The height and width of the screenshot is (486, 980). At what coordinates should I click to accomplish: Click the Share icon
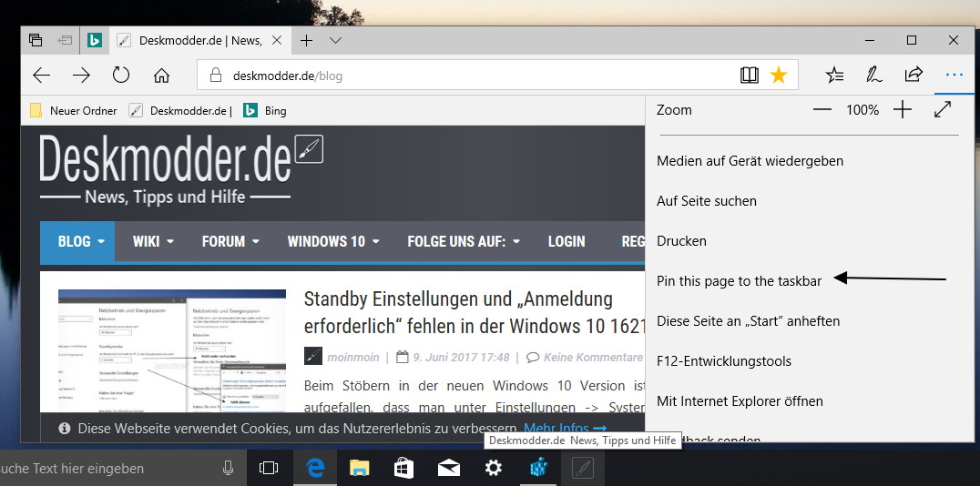[x=914, y=75]
